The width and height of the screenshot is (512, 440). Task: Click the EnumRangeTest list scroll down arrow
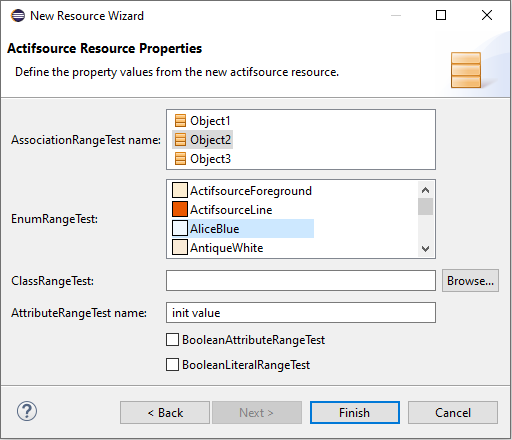(x=425, y=249)
